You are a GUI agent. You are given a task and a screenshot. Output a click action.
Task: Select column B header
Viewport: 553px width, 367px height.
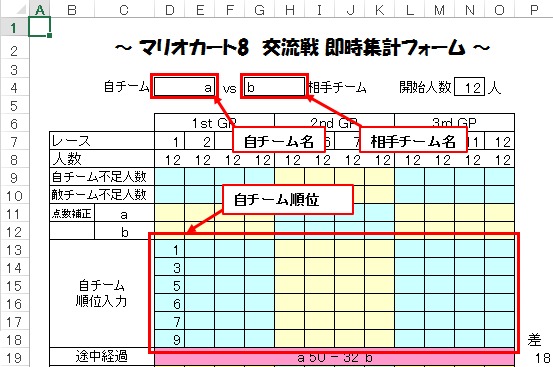(72, 10)
